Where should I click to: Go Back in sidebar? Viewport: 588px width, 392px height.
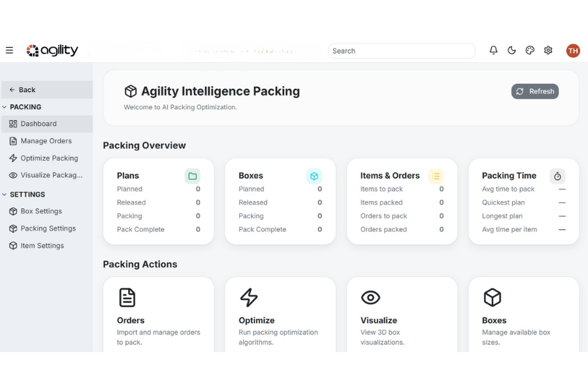[x=47, y=90]
